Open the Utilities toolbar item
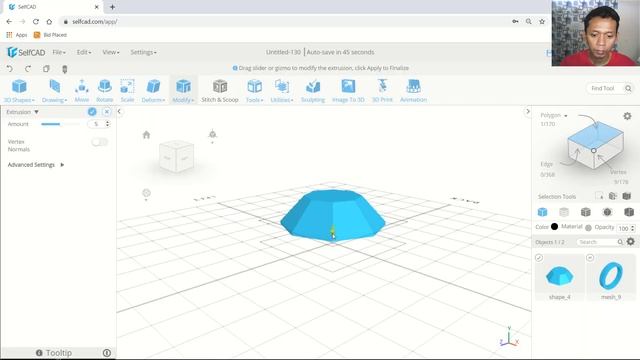The image size is (640, 360). click(282, 91)
